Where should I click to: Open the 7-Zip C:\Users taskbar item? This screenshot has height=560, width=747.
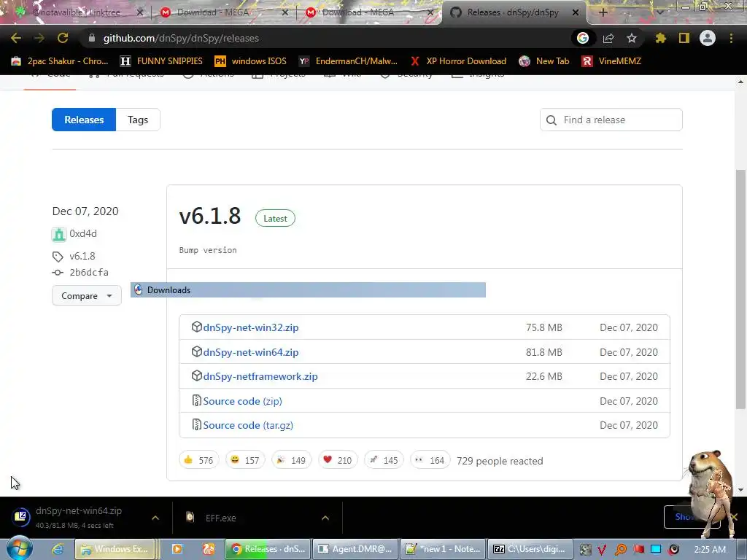(x=530, y=549)
